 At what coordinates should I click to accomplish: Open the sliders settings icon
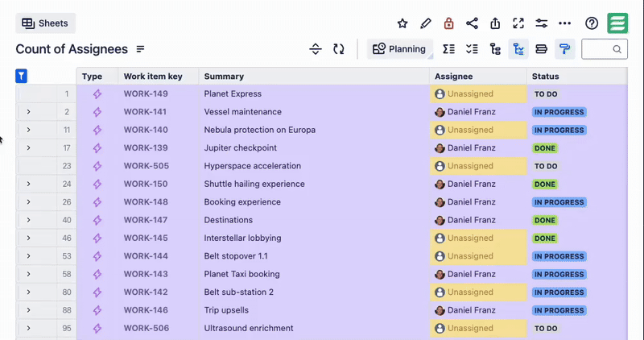coord(541,23)
